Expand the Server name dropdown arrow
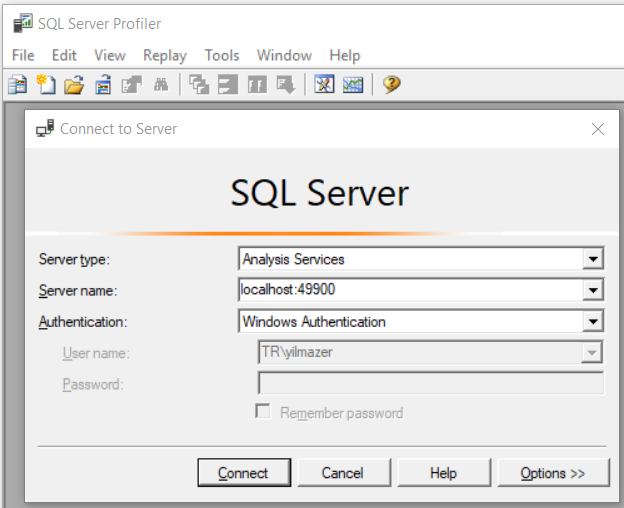The height and width of the screenshot is (508, 624). 593,290
